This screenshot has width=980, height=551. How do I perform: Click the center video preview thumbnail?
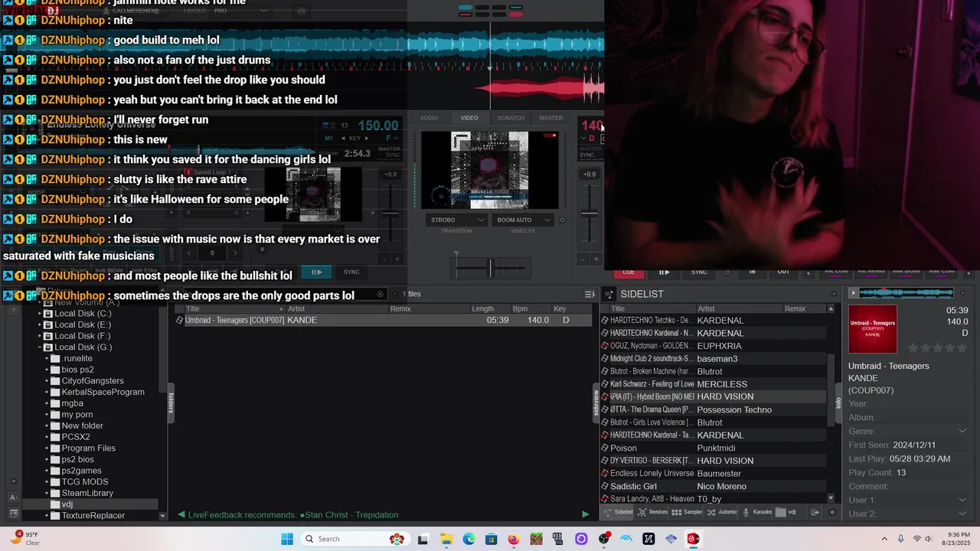coord(489,170)
